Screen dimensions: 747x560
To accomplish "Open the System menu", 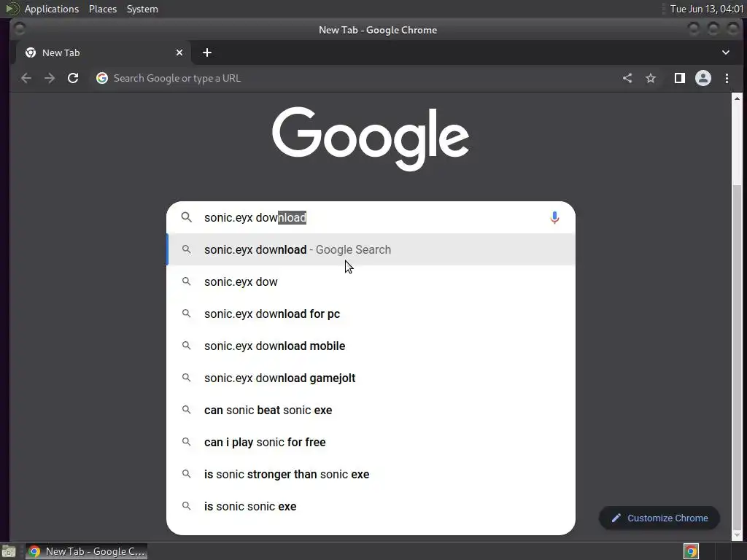I will pyautogui.click(x=142, y=9).
